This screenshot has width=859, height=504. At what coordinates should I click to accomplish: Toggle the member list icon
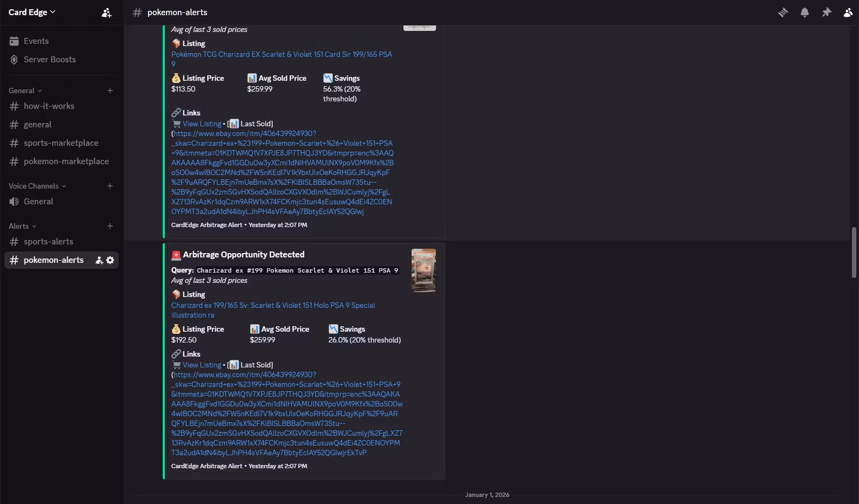point(848,12)
